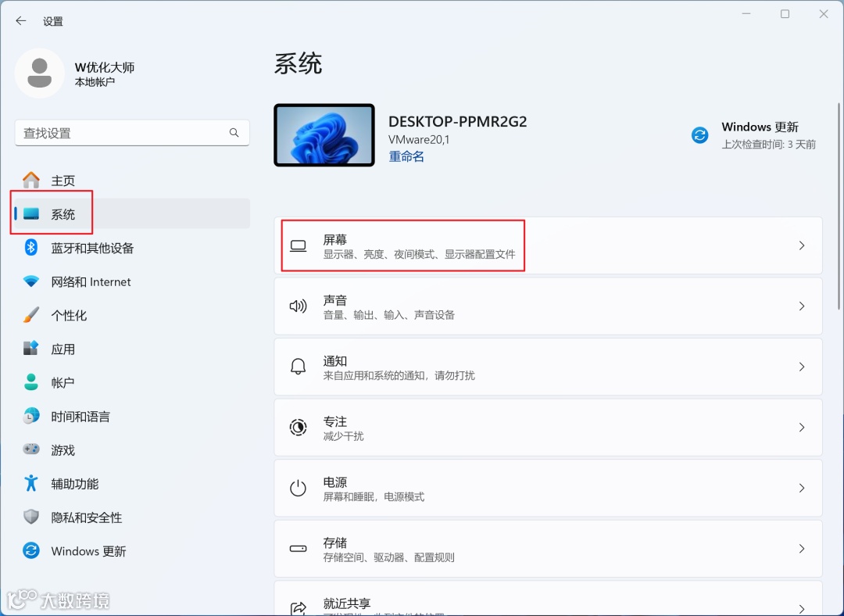Click the blue monitor icon for 系统
The image size is (844, 616).
tap(31, 213)
